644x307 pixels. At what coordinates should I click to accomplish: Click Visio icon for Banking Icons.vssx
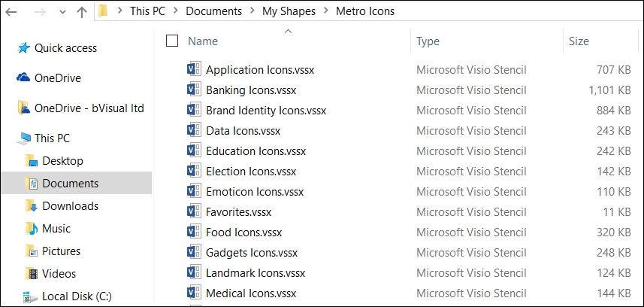(x=193, y=90)
